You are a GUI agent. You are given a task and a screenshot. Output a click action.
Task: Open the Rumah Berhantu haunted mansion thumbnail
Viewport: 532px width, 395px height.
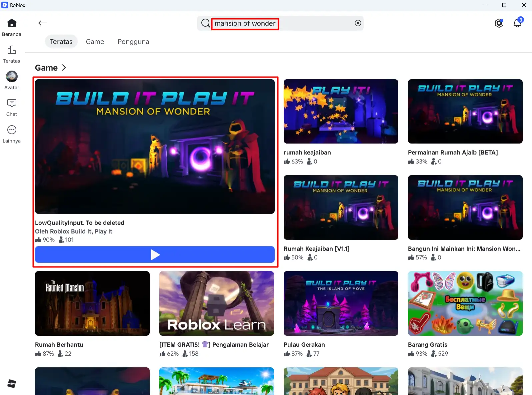click(x=92, y=303)
